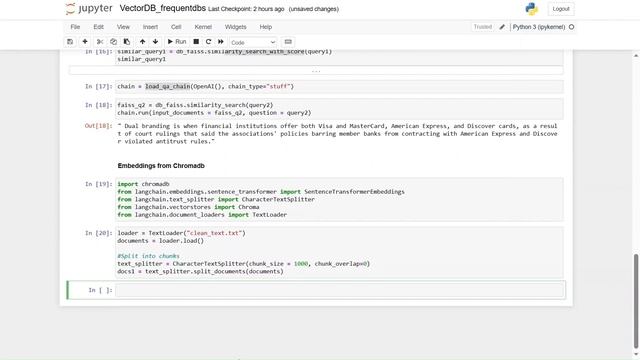Click the (unsaved changes) status text

313,9
